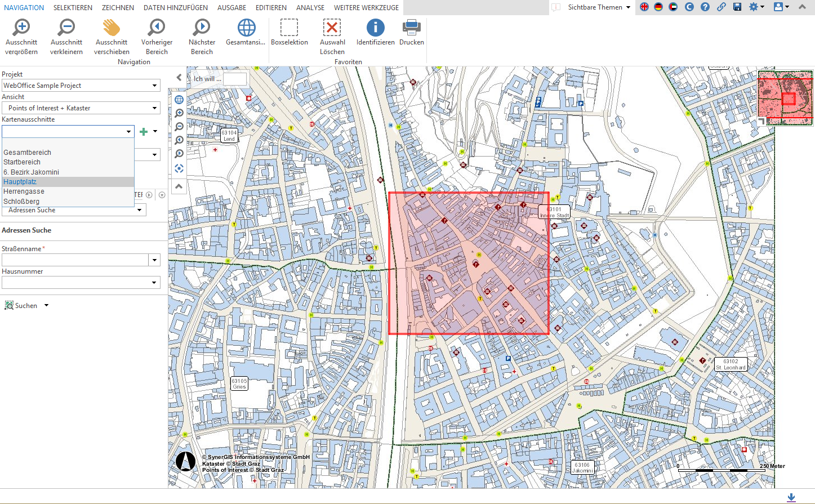This screenshot has height=504, width=815.
Task: Open the ANALYSE menu tab
Action: coord(310,8)
